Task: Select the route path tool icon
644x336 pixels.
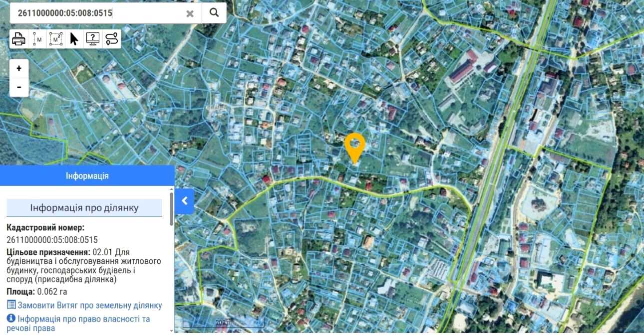Action: (x=111, y=38)
